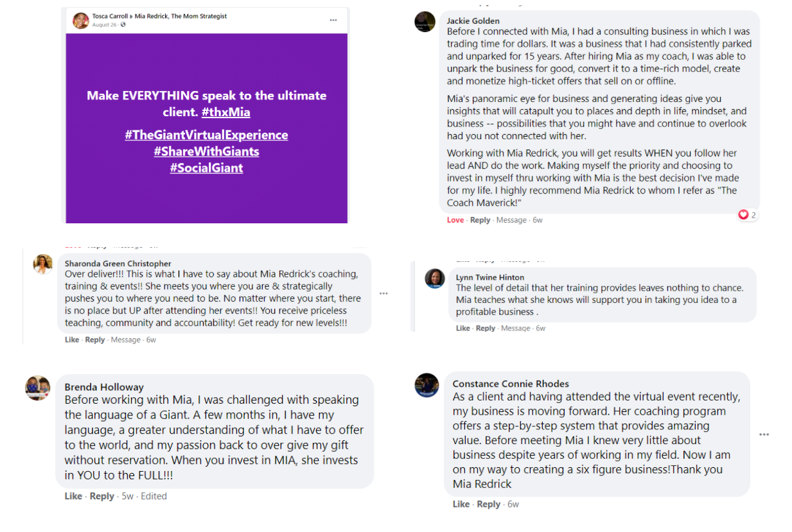
Task: Open options menu beside Sharonda's comment
Action: [383, 293]
